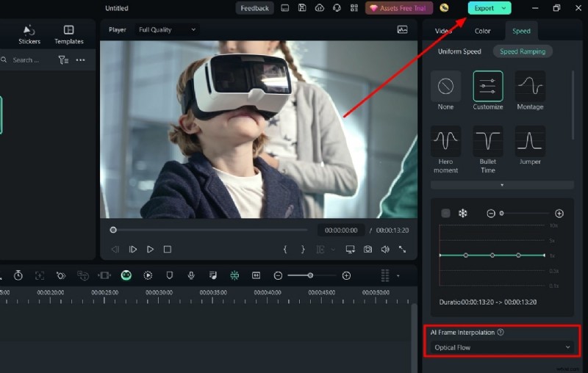This screenshot has height=373, width=588.
Task: Open the three-dot more options menu
Action: pyautogui.click(x=80, y=60)
